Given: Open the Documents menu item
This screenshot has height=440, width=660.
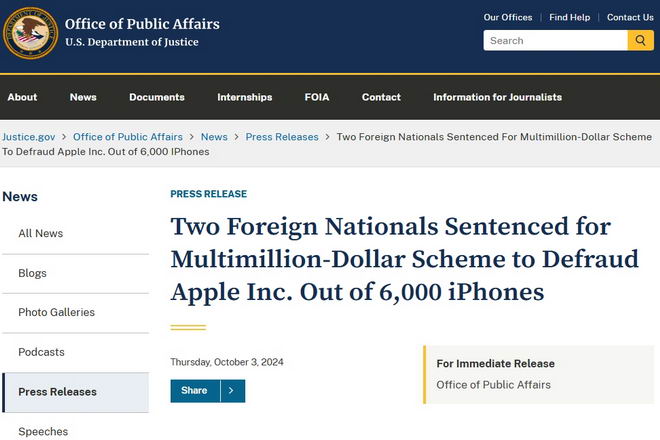Looking at the screenshot, I should click(157, 97).
